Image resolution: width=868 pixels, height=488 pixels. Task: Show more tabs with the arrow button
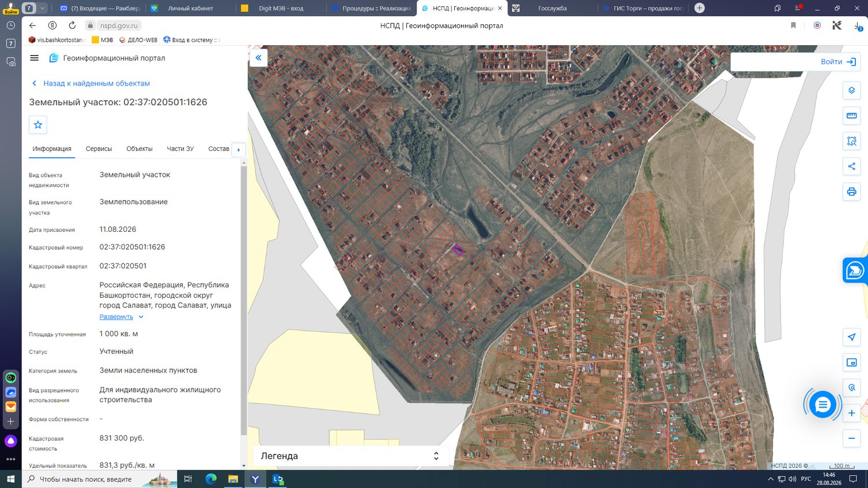click(x=238, y=150)
